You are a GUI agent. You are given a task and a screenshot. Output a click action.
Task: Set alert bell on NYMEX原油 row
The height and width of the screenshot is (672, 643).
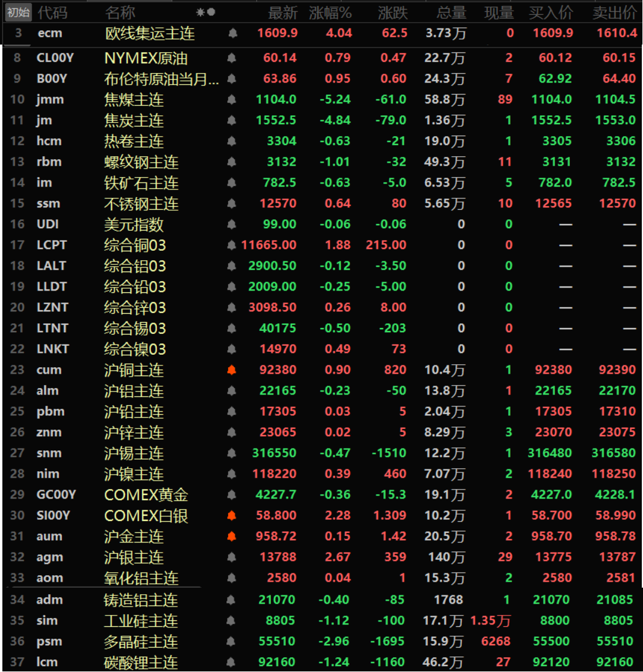pyautogui.click(x=232, y=58)
